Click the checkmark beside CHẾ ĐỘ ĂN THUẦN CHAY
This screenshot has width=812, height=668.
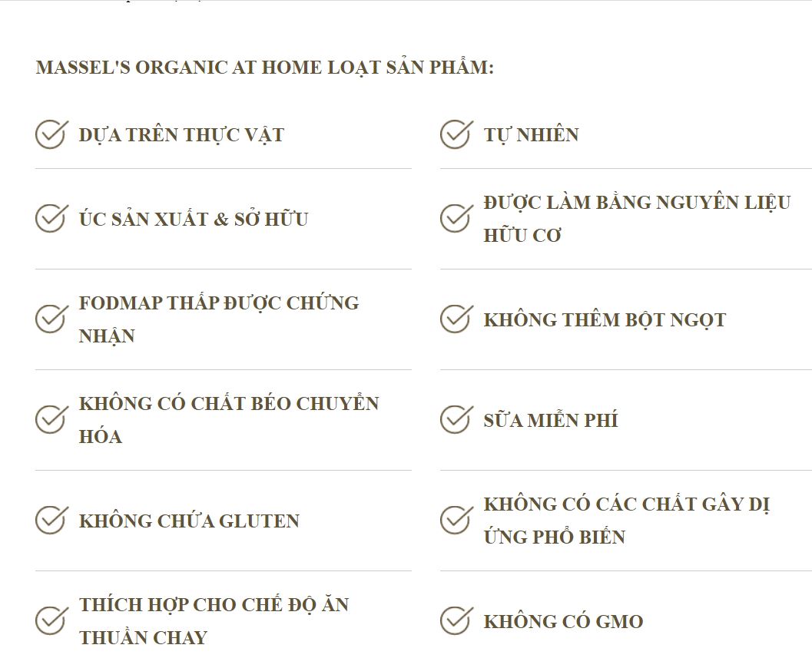(51, 621)
